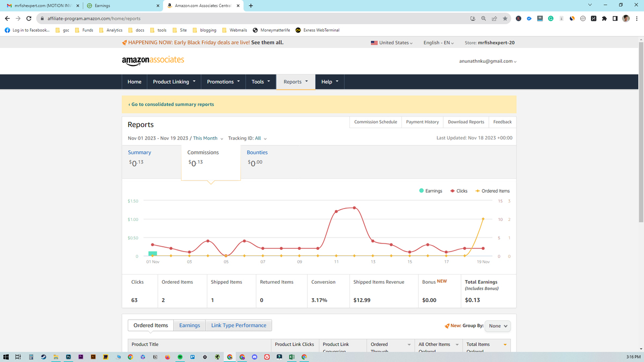The width and height of the screenshot is (644, 362).
Task: Open File Explorer from the taskbar
Action: [56, 357]
